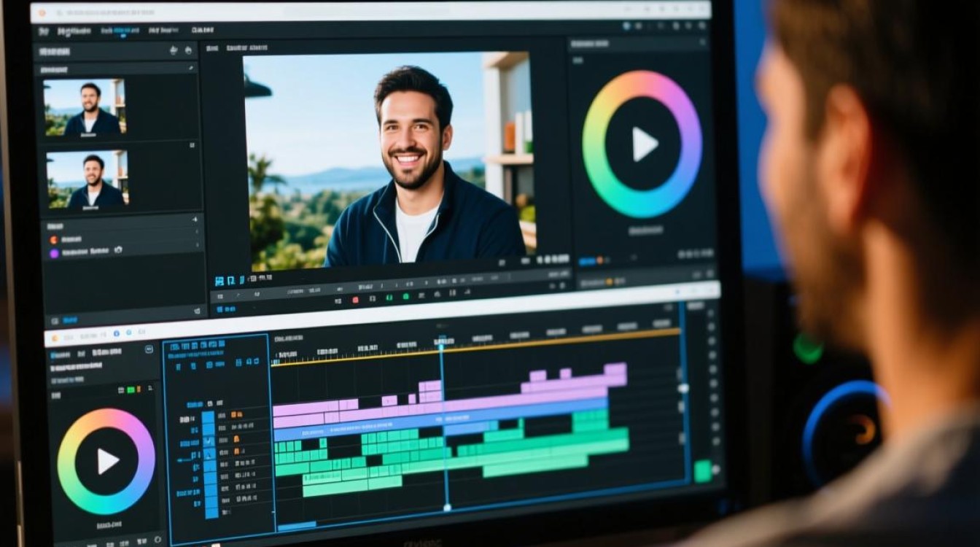Click the blue horizontal scrollbar under the timeline tracks
Screen dimensions: 980x547
[297, 525]
